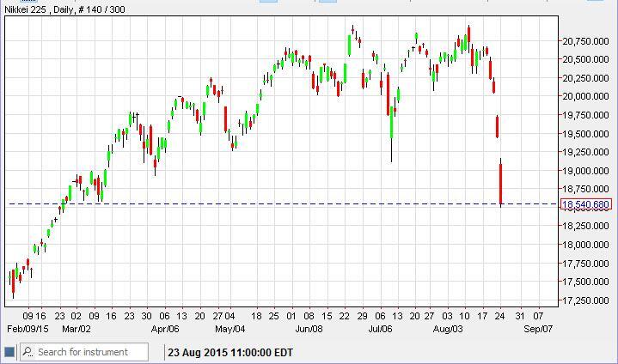Click the 17,500.000 price axis label
Image resolution: width=618 pixels, height=364 pixels.
(x=585, y=282)
